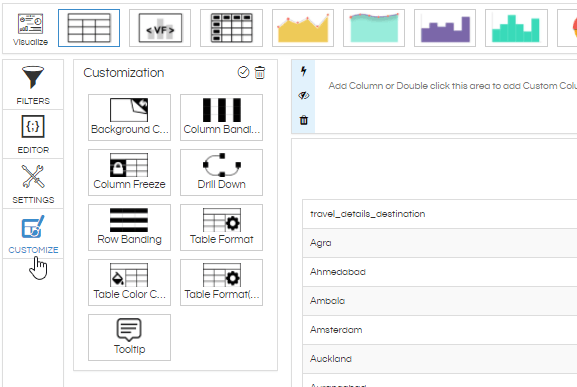Select the cross table chart type
Viewport: 577px width, 387px height.
(231, 28)
